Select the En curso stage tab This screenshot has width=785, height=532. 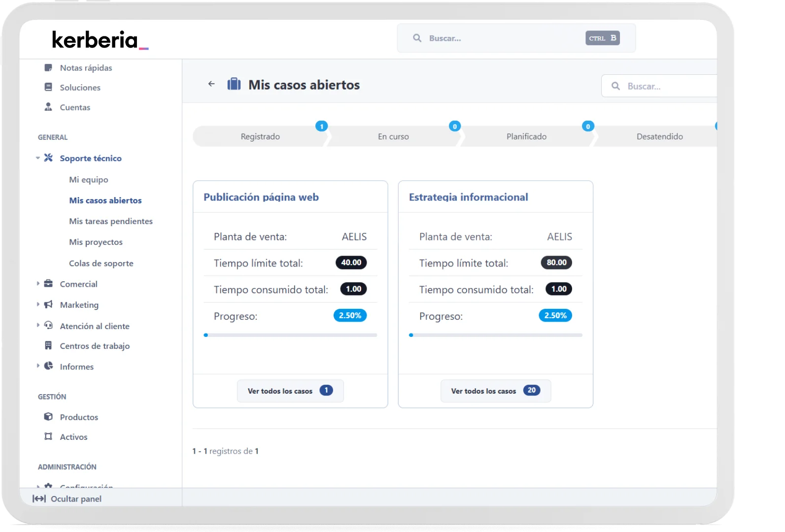[393, 136]
